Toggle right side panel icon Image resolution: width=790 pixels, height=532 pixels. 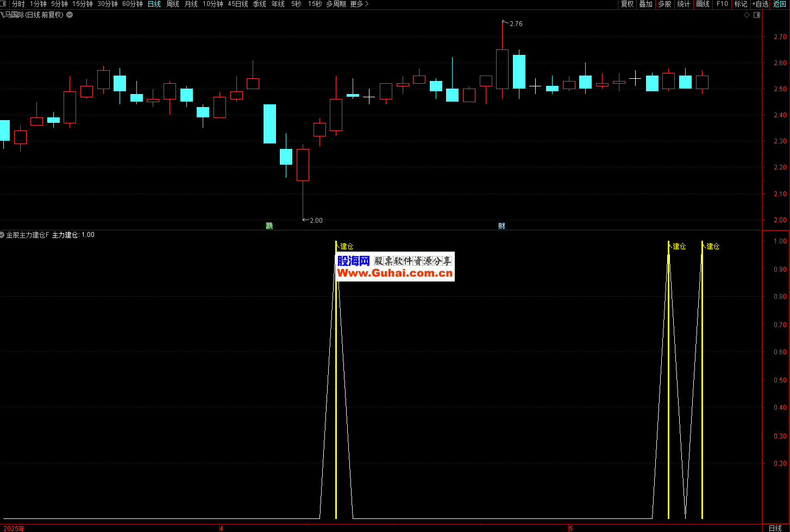point(757,15)
